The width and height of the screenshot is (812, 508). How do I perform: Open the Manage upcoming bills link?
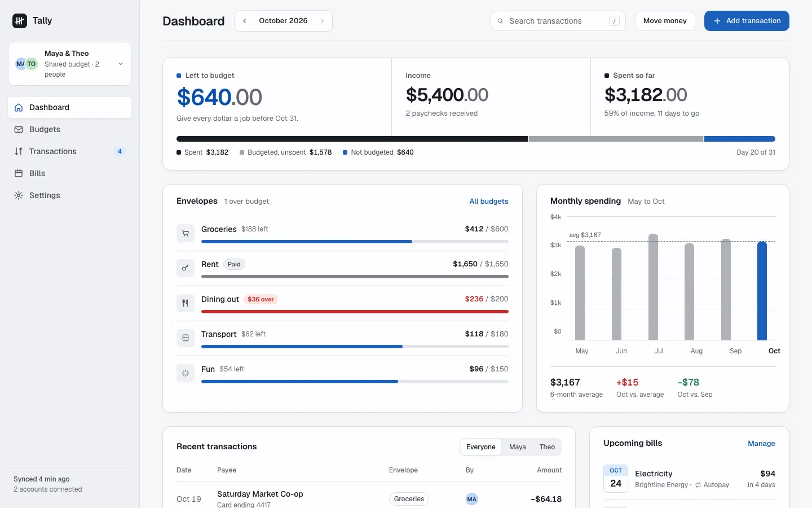pos(761,444)
